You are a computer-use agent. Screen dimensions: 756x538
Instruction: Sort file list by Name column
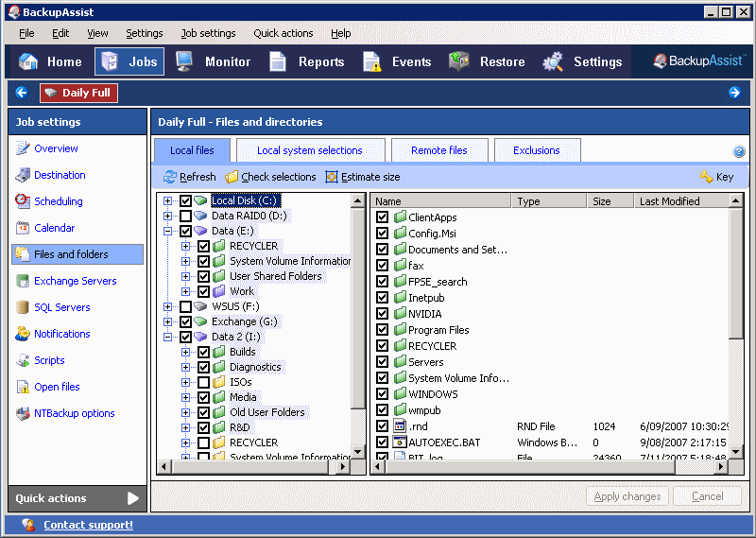[440, 201]
